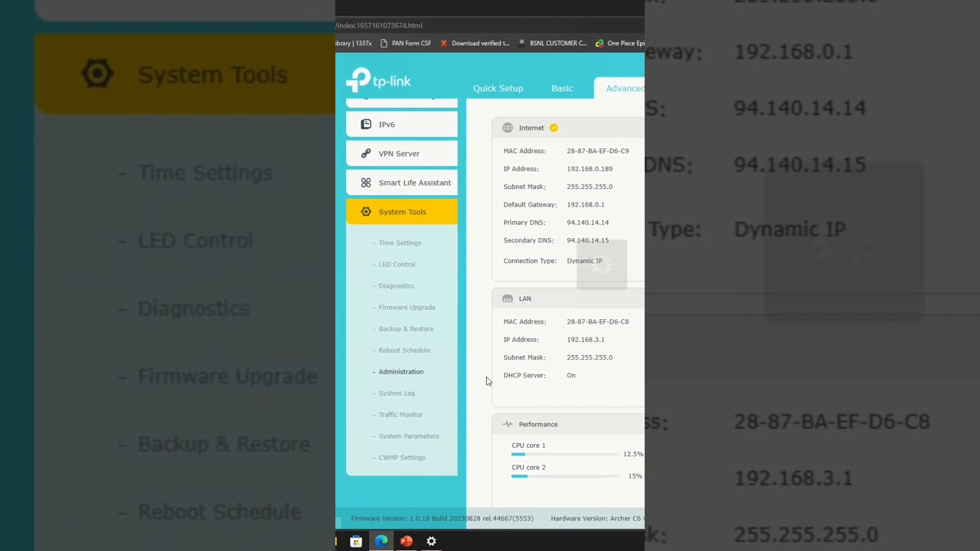Switch to the Quick Setup tab

tap(498, 88)
